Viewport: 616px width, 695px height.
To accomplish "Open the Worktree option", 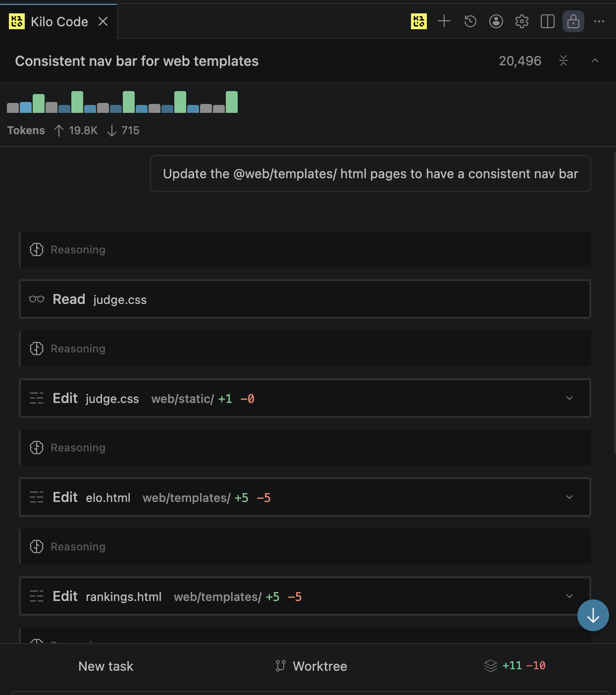I will pos(311,666).
